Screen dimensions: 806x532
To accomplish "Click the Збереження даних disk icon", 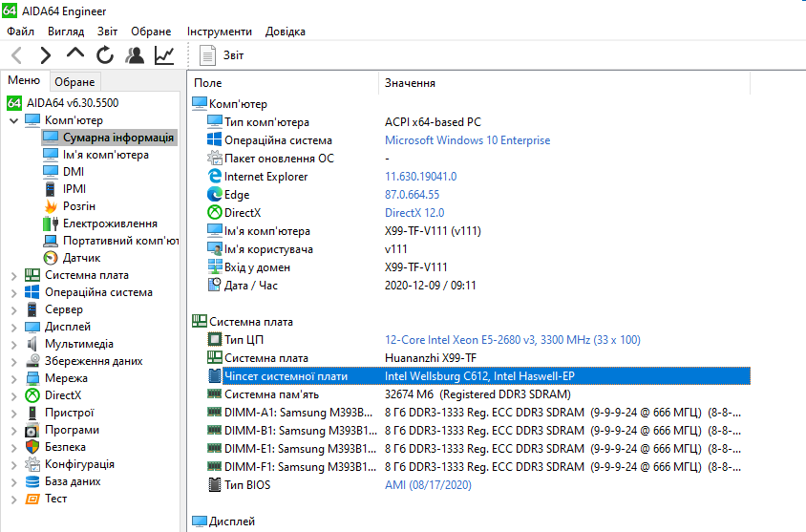I will (x=32, y=361).
